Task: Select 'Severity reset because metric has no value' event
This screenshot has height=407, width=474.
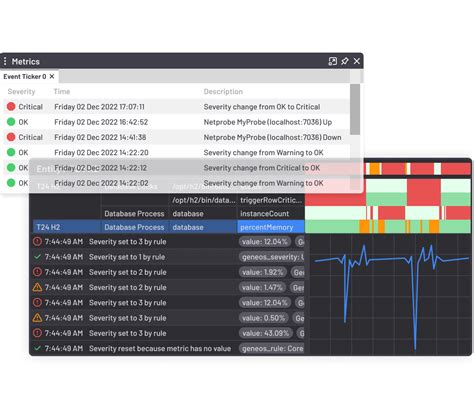Action: [160, 349]
